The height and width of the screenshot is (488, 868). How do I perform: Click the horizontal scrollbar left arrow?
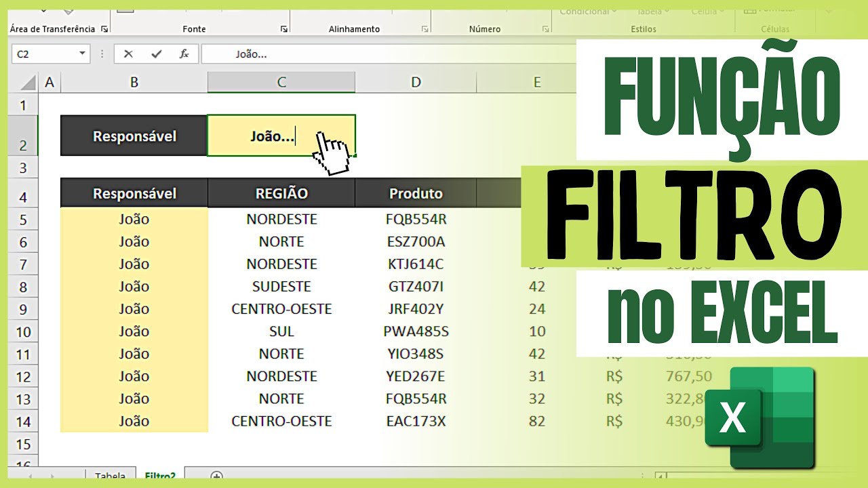[660, 476]
